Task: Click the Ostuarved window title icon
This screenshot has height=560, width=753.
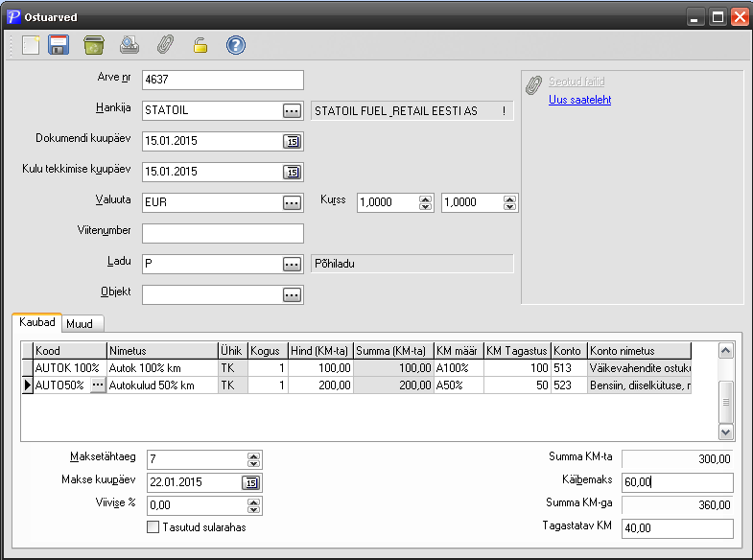Action: (13, 17)
